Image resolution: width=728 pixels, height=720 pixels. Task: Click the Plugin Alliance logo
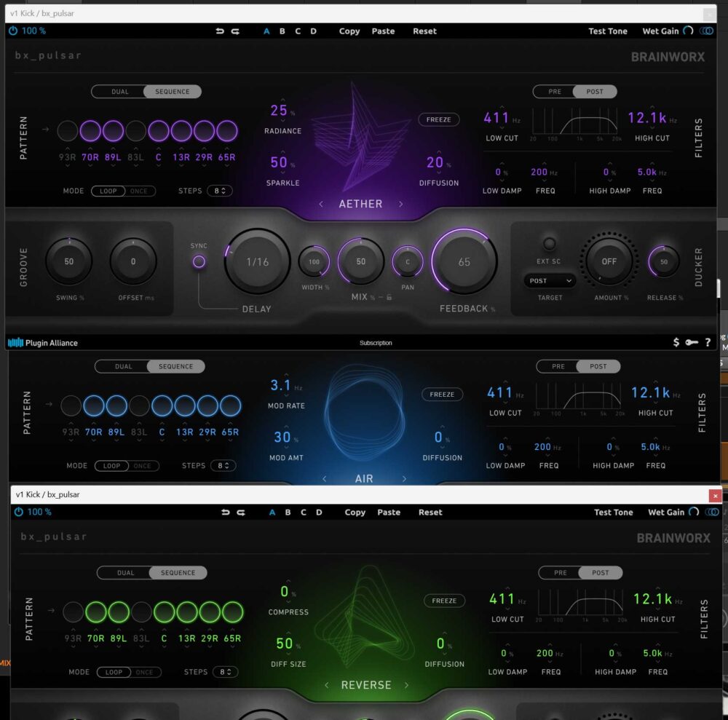coord(43,343)
